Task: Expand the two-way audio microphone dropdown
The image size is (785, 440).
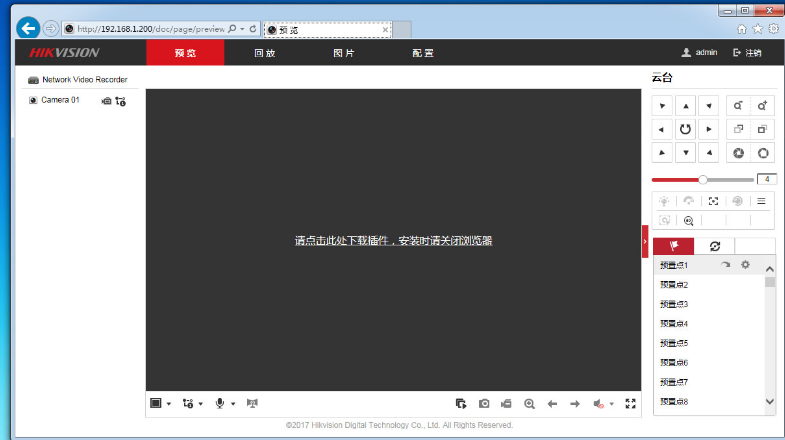Action: point(225,403)
